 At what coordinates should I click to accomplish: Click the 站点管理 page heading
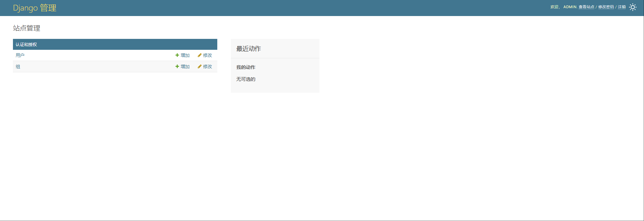[x=27, y=28]
